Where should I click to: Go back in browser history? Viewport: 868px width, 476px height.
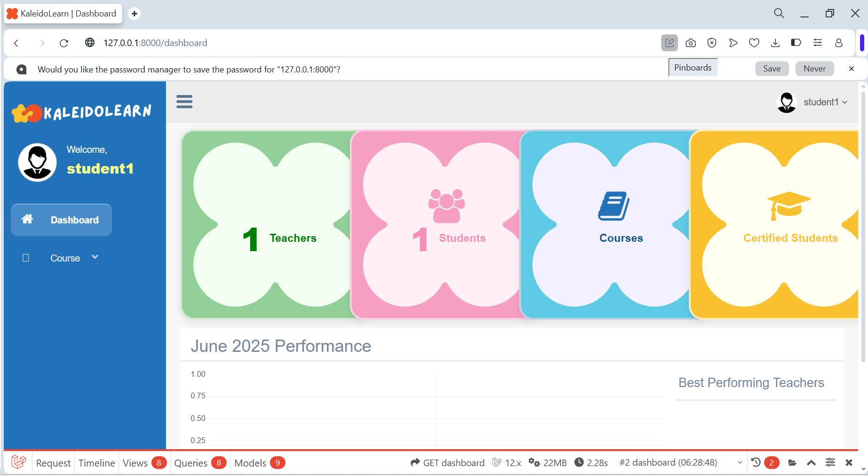pos(16,43)
